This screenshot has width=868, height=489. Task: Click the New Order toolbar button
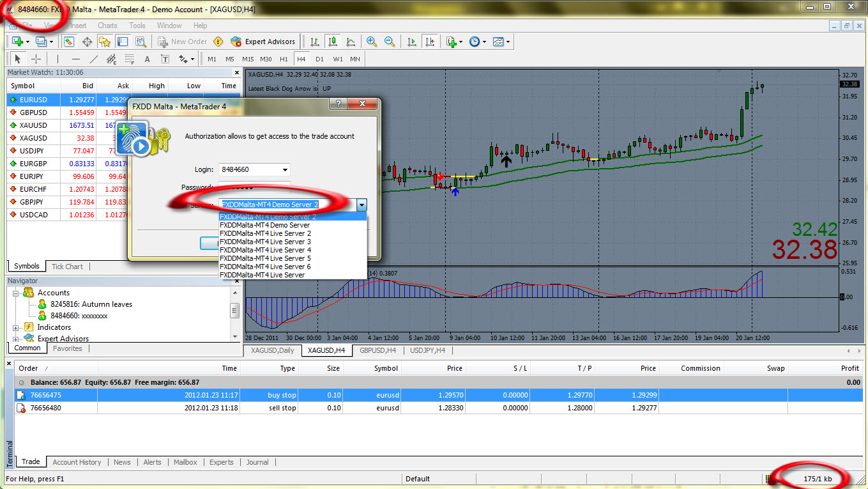[x=182, y=42]
